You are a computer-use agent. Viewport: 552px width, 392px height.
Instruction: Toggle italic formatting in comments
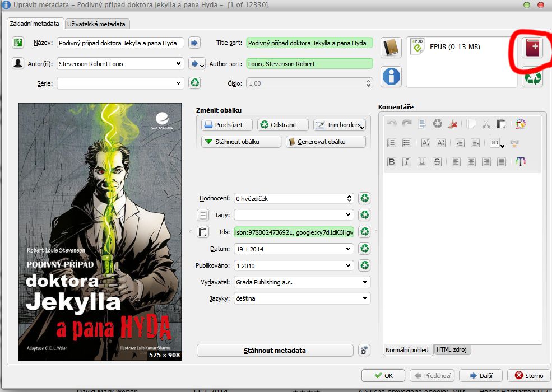tap(407, 161)
